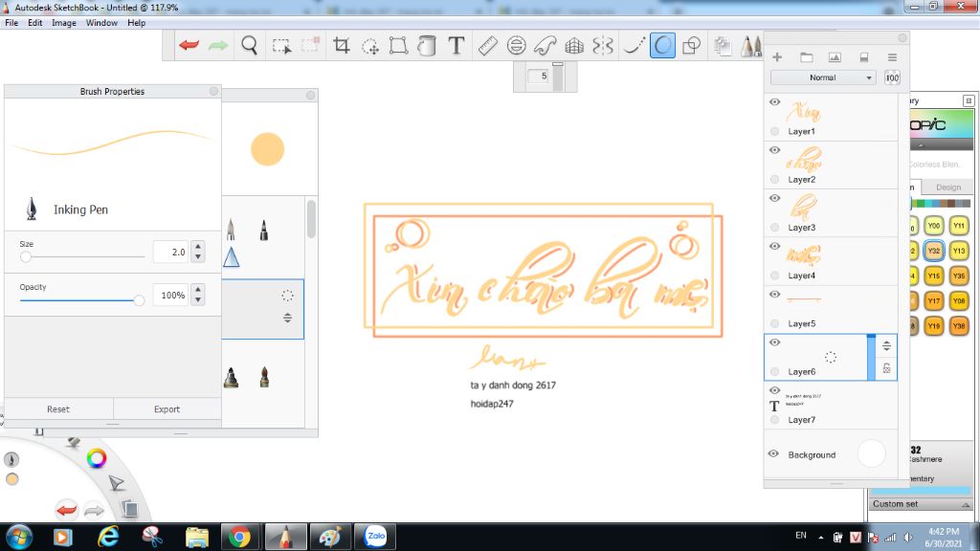The width and height of the screenshot is (980, 551).
Task: Hide text Layer7 with its eye icon
Action: point(775,390)
